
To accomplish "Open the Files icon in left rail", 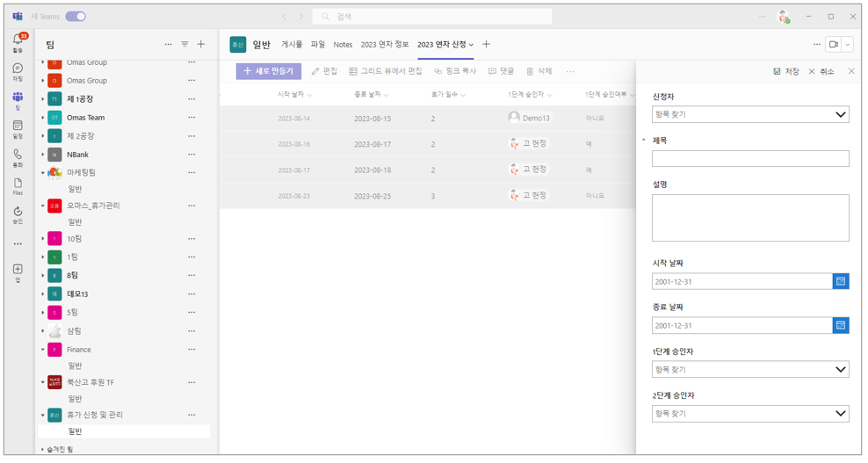I will tap(18, 183).
